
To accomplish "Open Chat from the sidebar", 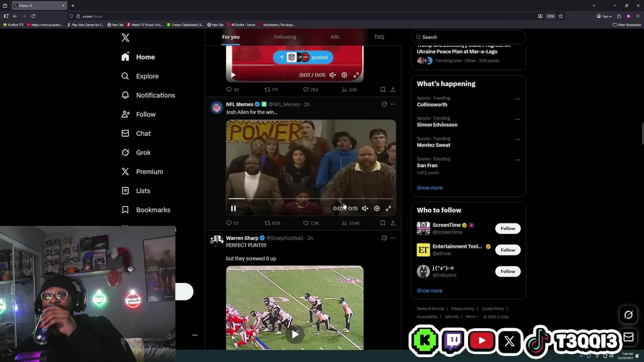I will coord(136,133).
